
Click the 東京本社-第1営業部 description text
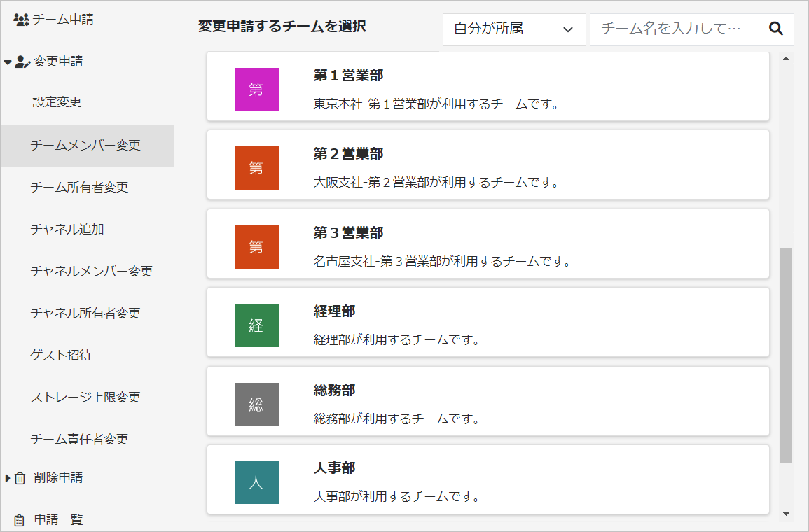(436, 104)
